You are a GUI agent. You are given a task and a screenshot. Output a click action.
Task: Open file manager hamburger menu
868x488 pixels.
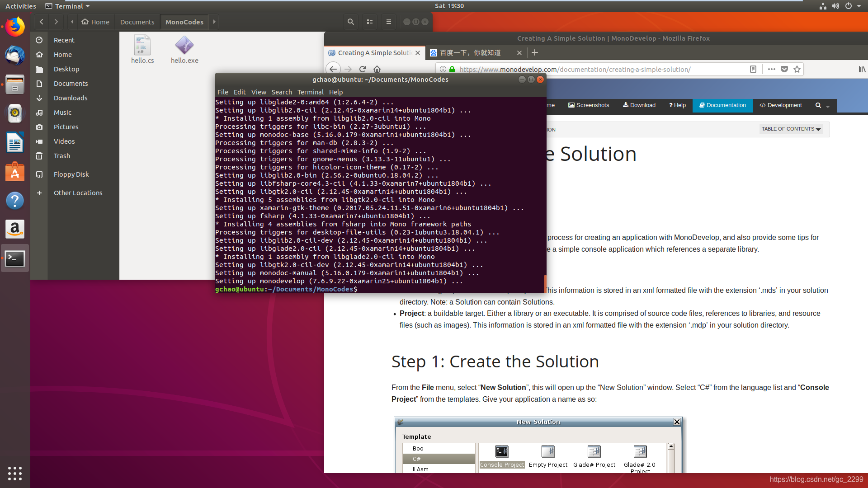[x=388, y=22]
